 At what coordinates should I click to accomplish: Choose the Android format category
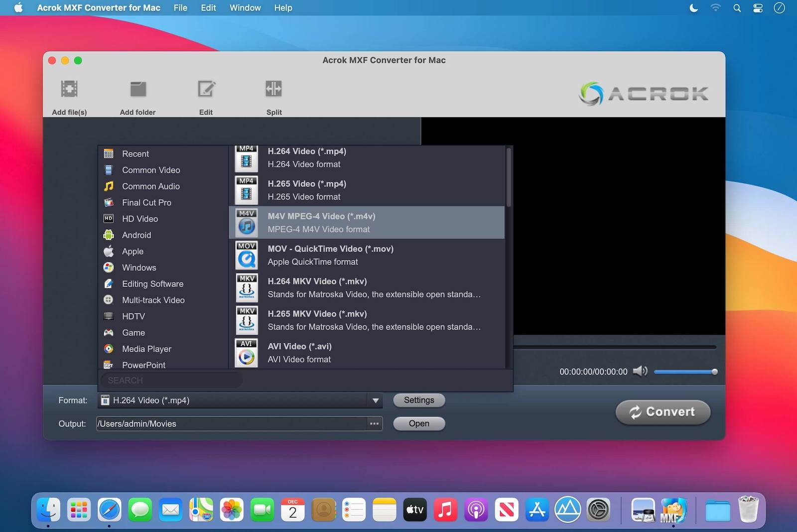[136, 235]
